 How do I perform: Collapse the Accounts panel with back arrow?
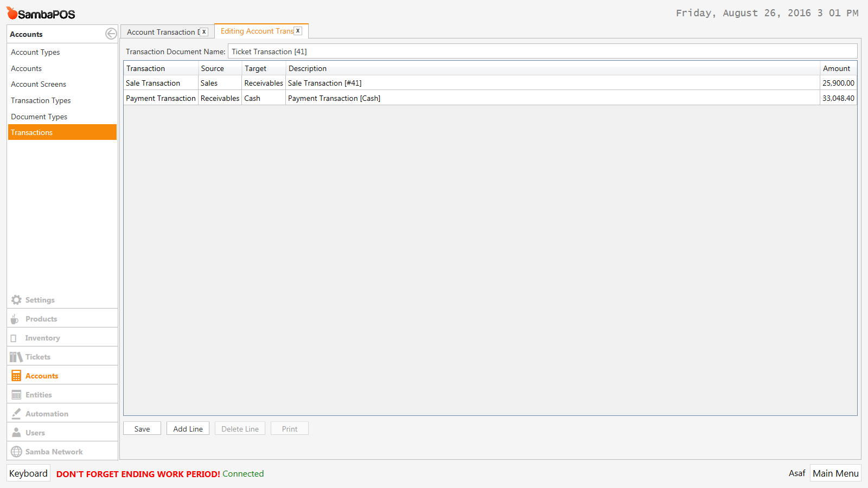(x=111, y=34)
